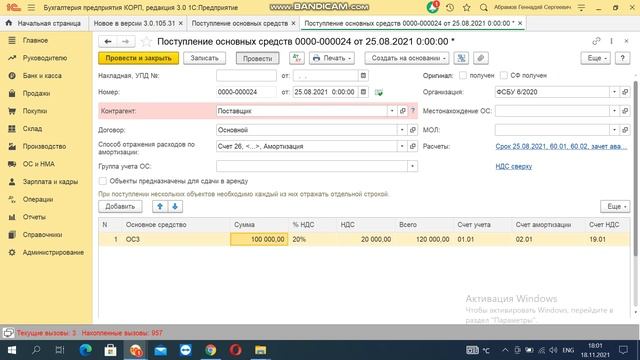Open Местонахождение ОС record icon

[x=625, y=111]
